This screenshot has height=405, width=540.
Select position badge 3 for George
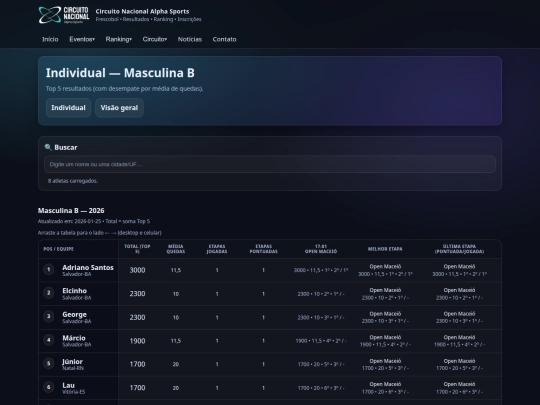pos(49,316)
